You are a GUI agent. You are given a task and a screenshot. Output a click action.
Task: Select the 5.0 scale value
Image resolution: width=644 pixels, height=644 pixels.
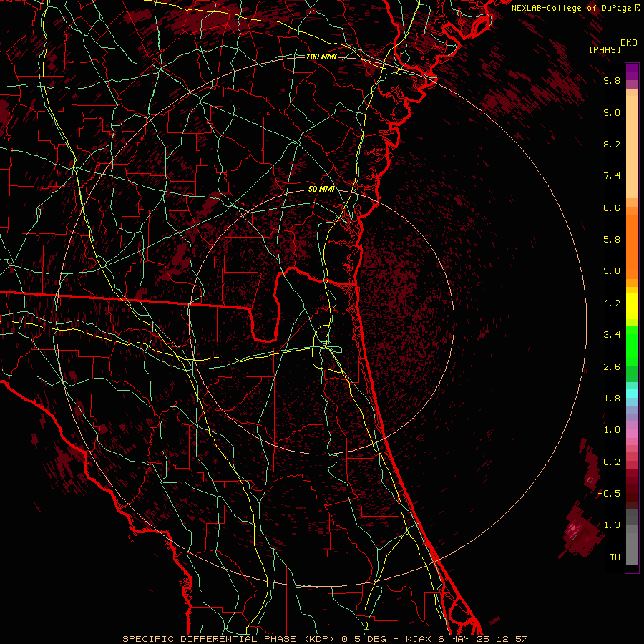pyautogui.click(x=612, y=271)
